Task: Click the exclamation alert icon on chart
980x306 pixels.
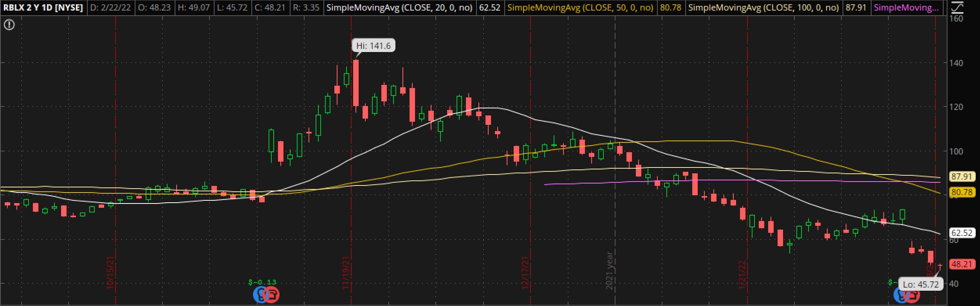Action: [x=9, y=25]
